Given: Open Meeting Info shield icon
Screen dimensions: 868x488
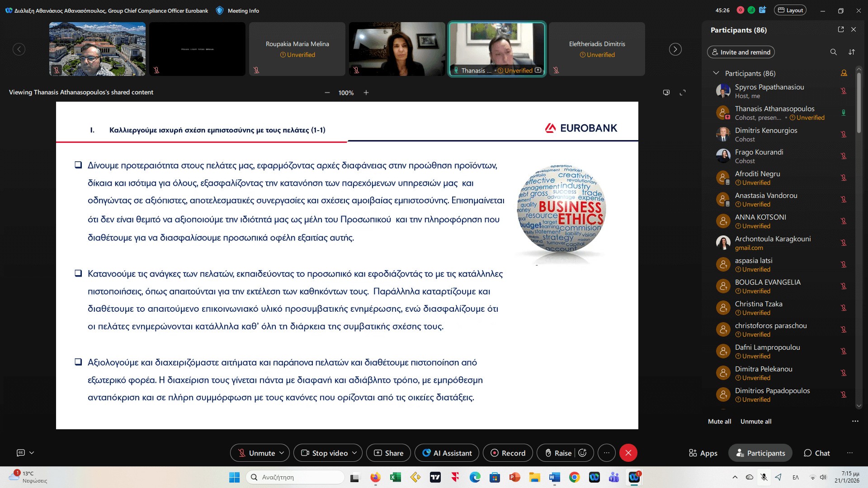Looking at the screenshot, I should (x=220, y=10).
